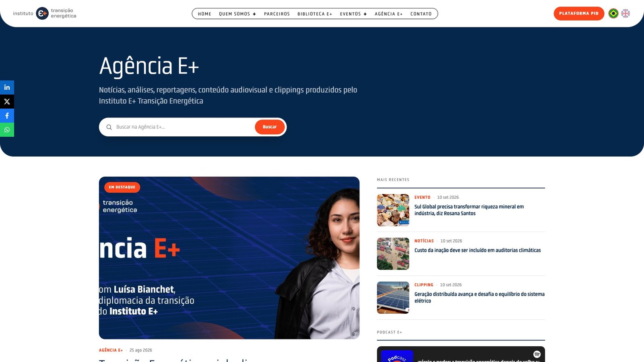Switch language to Portuguese with Brazil flag
The height and width of the screenshot is (362, 644).
pos(613,13)
